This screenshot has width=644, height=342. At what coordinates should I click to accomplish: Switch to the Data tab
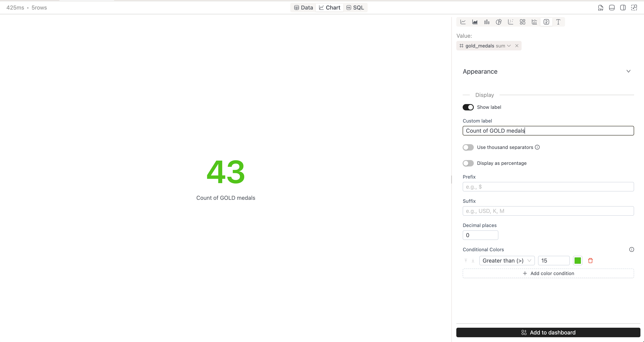(x=304, y=8)
